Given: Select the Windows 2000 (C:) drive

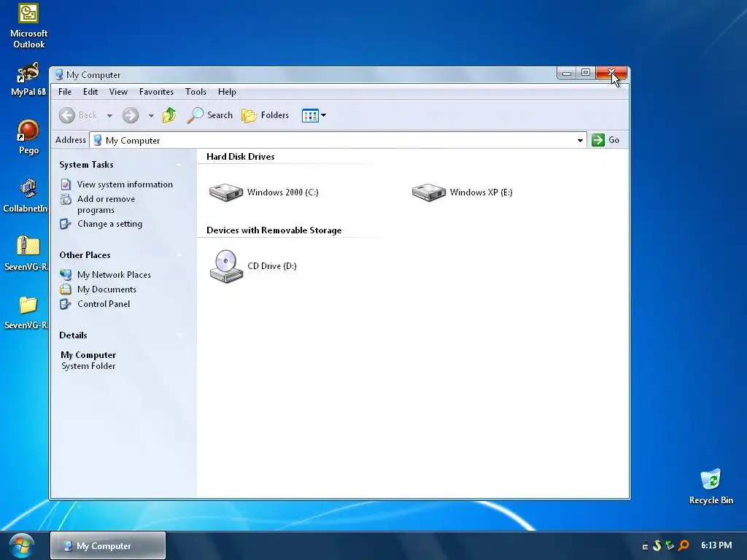Looking at the screenshot, I should (263, 192).
